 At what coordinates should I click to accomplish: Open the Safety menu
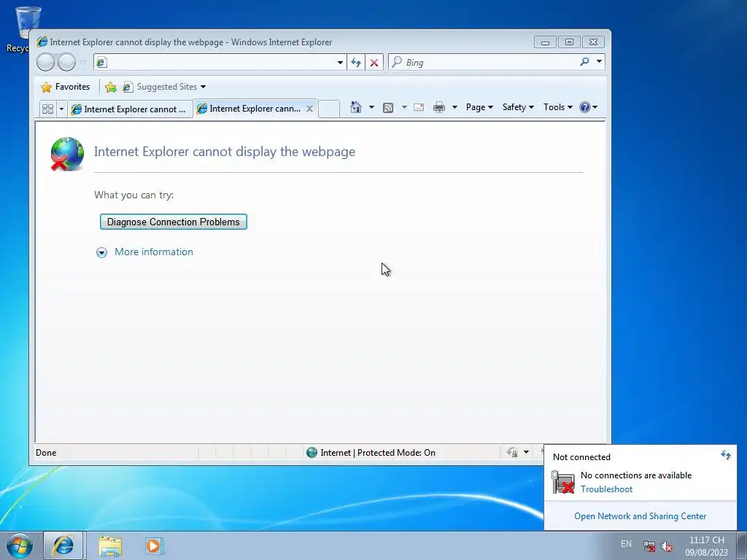tap(518, 107)
